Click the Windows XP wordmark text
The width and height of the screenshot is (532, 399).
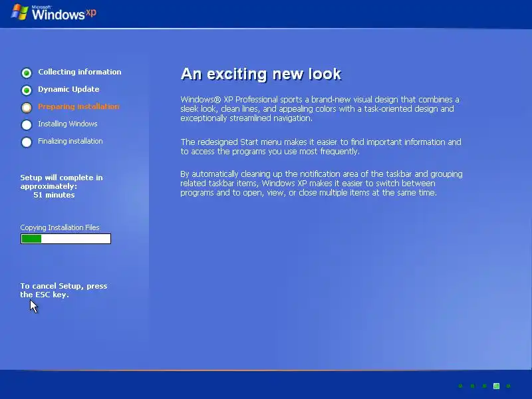[64, 13]
